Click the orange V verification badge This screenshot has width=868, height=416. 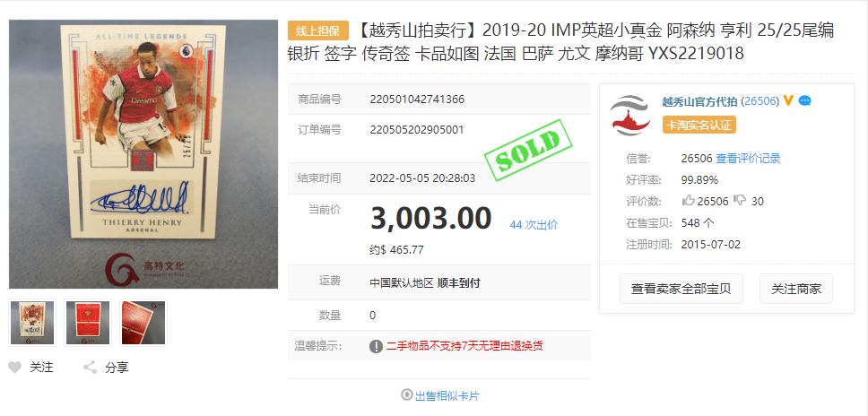coord(788,100)
